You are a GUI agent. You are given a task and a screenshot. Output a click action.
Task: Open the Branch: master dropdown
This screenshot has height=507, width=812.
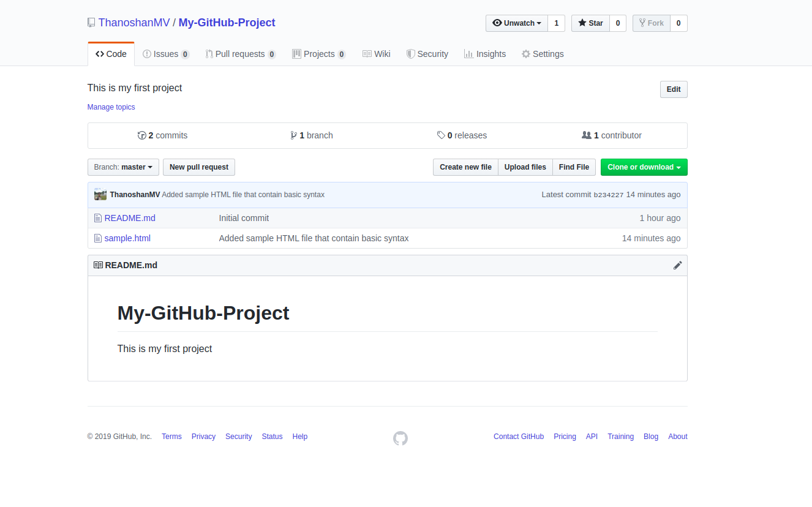click(123, 167)
